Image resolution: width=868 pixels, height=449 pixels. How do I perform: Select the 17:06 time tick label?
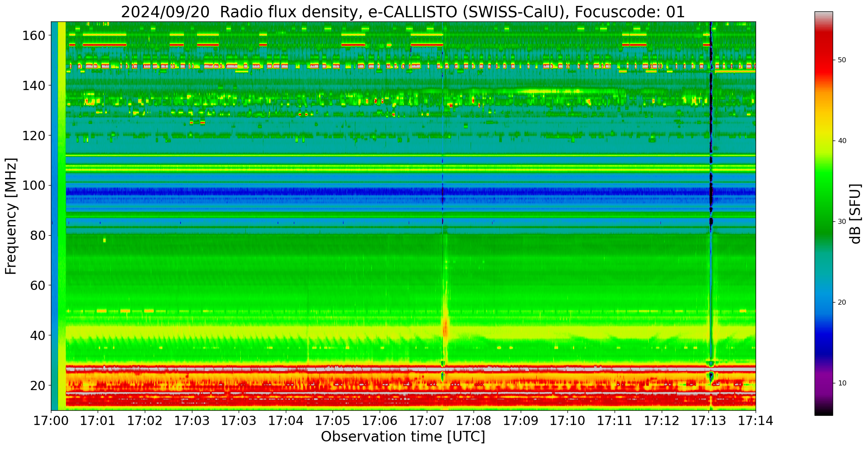[380, 421]
